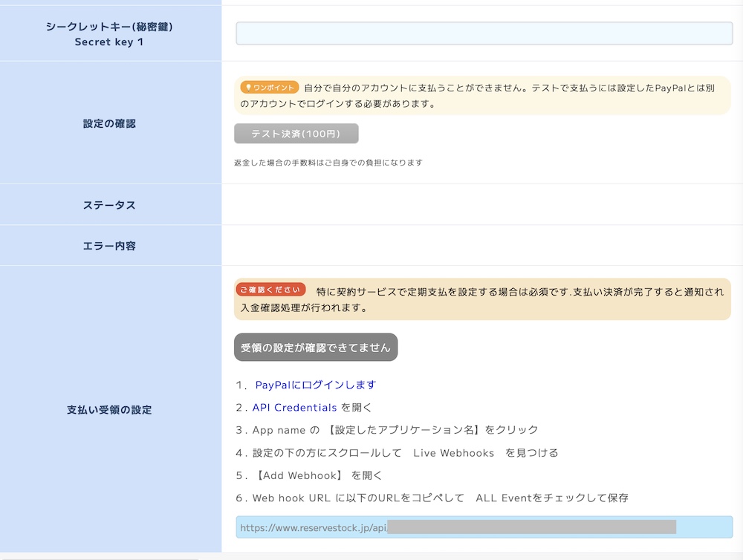Click the 支払い受領の設定 row label
The height and width of the screenshot is (560, 743).
tap(110, 409)
